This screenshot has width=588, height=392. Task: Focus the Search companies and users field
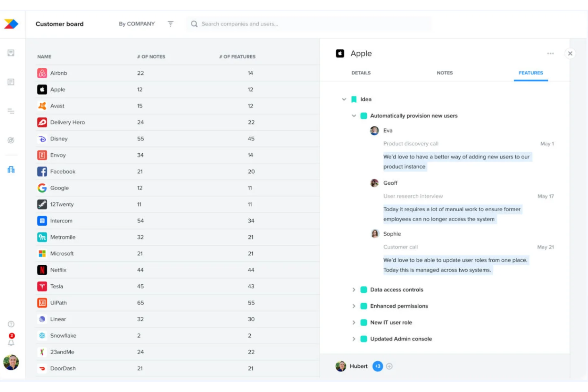coord(309,24)
